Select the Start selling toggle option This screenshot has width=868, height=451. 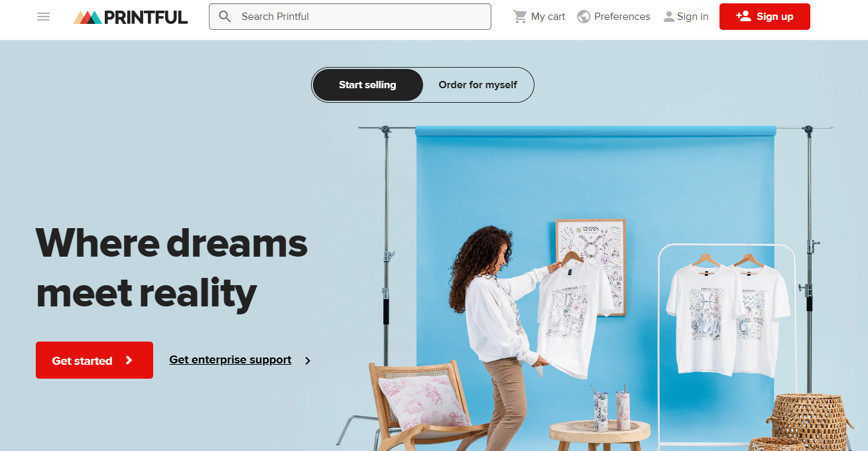367,85
